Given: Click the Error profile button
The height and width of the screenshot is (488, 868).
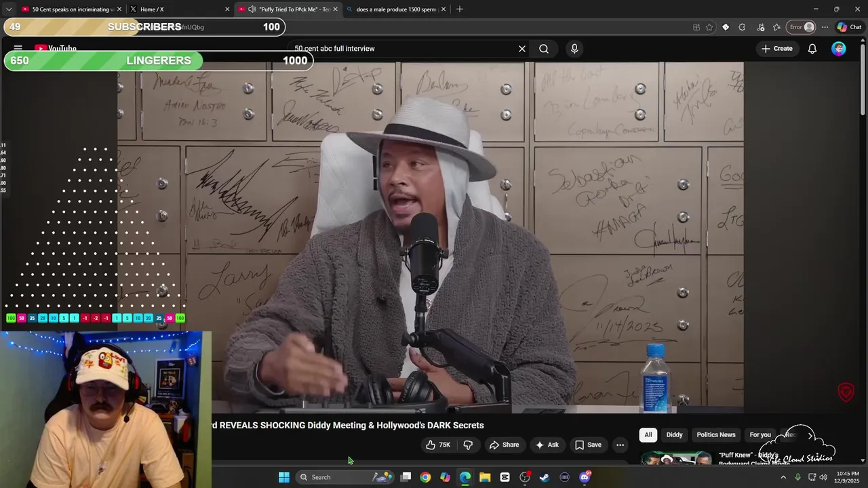Looking at the screenshot, I should 802,27.
